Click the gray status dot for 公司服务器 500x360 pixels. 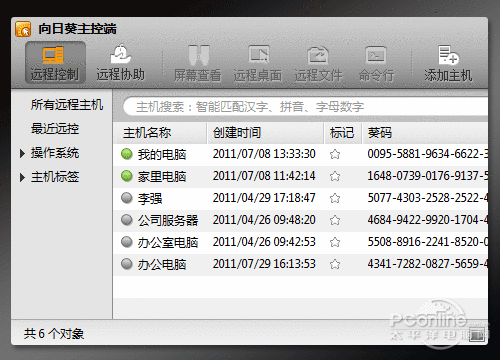pyautogui.click(x=127, y=220)
